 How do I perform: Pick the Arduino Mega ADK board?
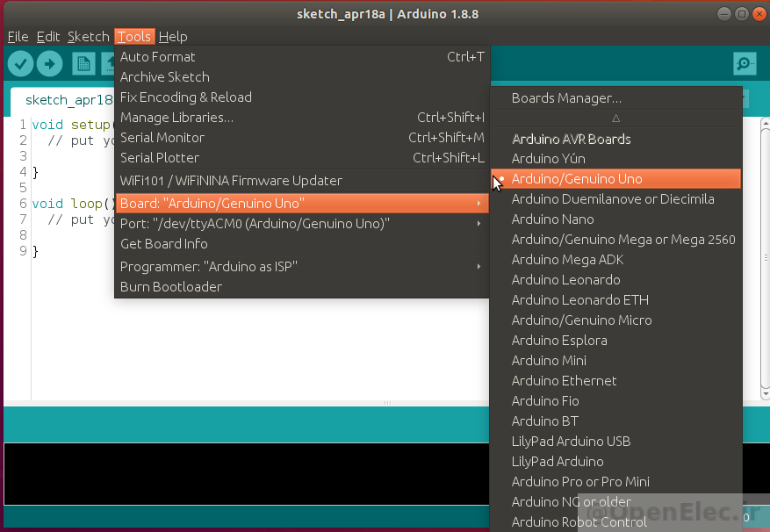615,259
